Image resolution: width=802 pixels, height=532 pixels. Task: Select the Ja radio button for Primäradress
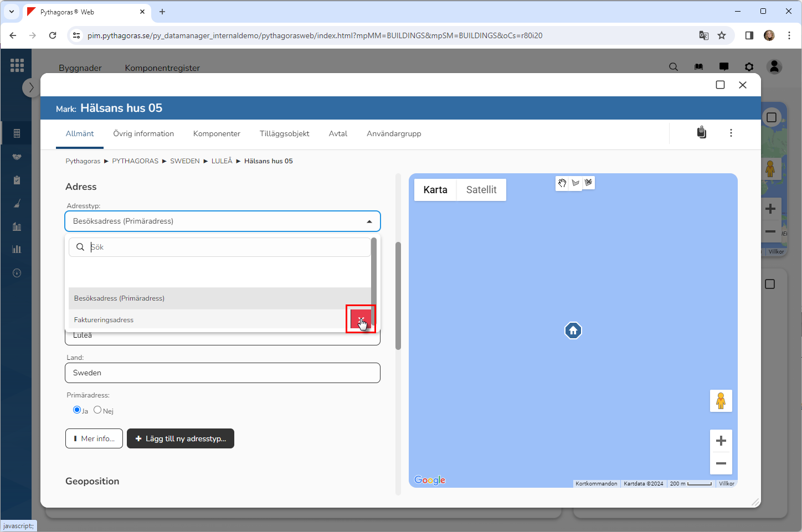77,410
